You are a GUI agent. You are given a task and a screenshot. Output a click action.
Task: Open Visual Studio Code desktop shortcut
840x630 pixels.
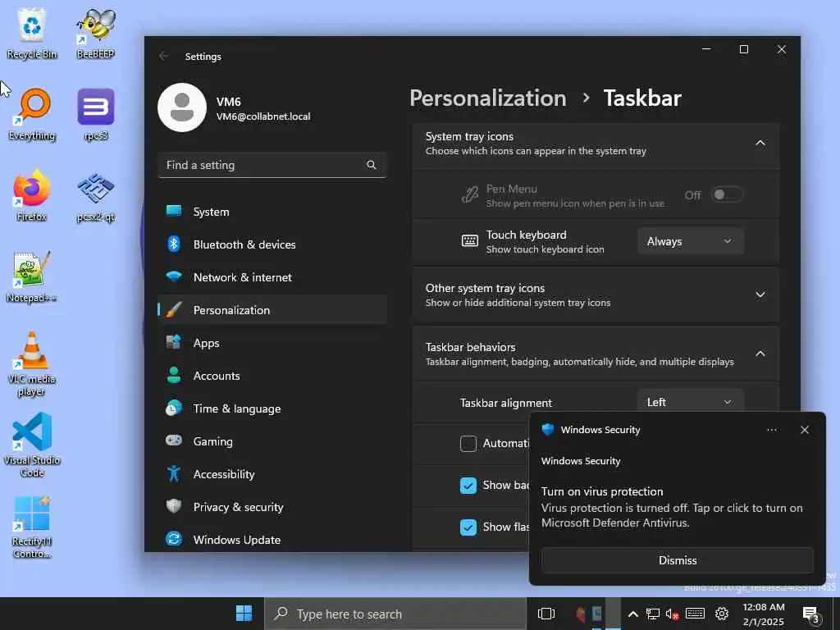(32, 445)
